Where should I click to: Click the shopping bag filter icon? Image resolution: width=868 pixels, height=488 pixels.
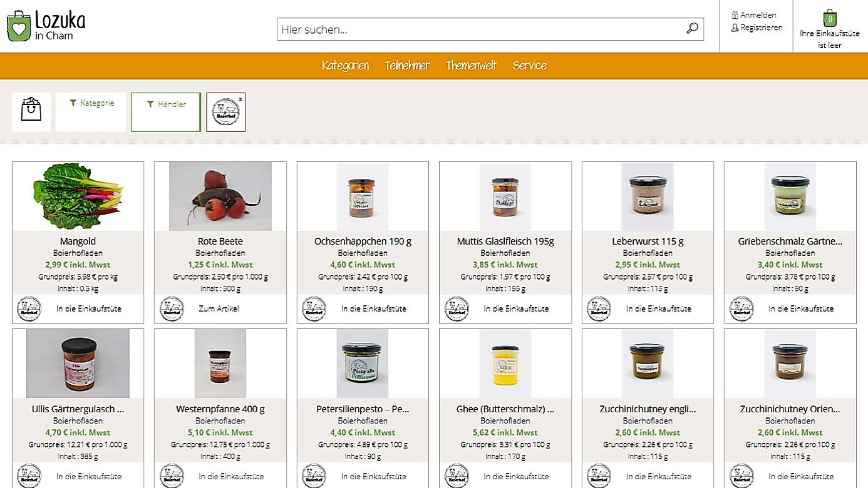(x=31, y=112)
